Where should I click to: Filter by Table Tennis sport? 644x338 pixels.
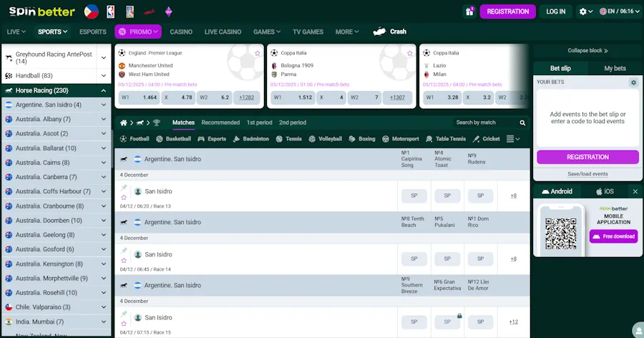click(x=446, y=139)
